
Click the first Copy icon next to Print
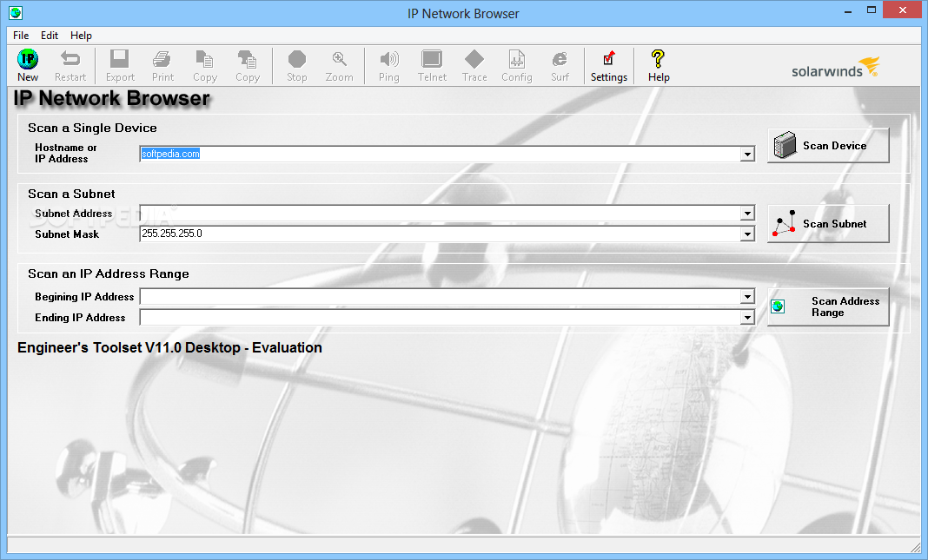[205, 66]
